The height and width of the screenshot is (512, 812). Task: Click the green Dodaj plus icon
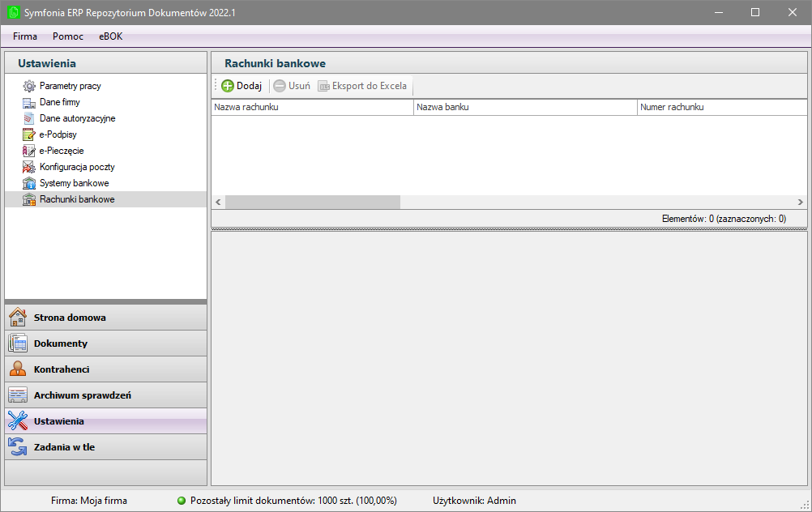(228, 86)
